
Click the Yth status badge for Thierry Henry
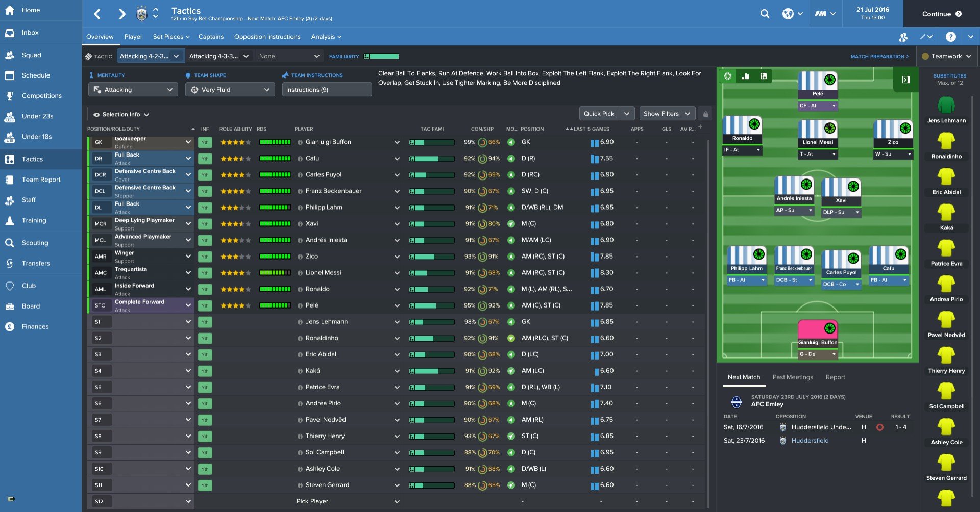click(x=205, y=436)
